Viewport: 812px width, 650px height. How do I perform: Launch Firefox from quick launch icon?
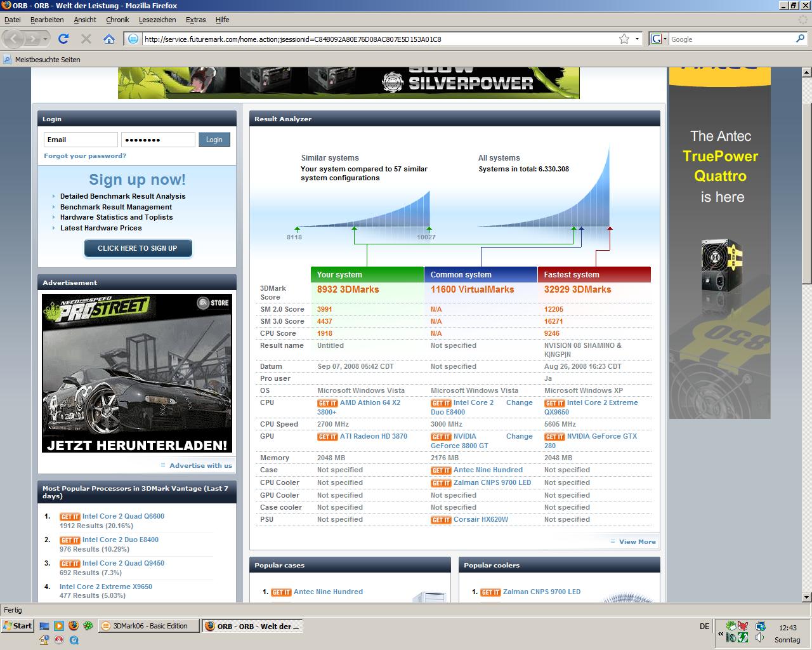tap(74, 626)
